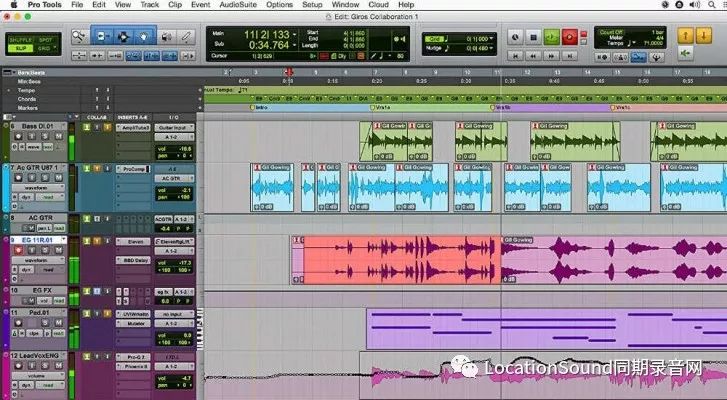This screenshot has height=400, width=727.
Task: Open Eleven insert on EG 11R.01
Action: point(133,241)
